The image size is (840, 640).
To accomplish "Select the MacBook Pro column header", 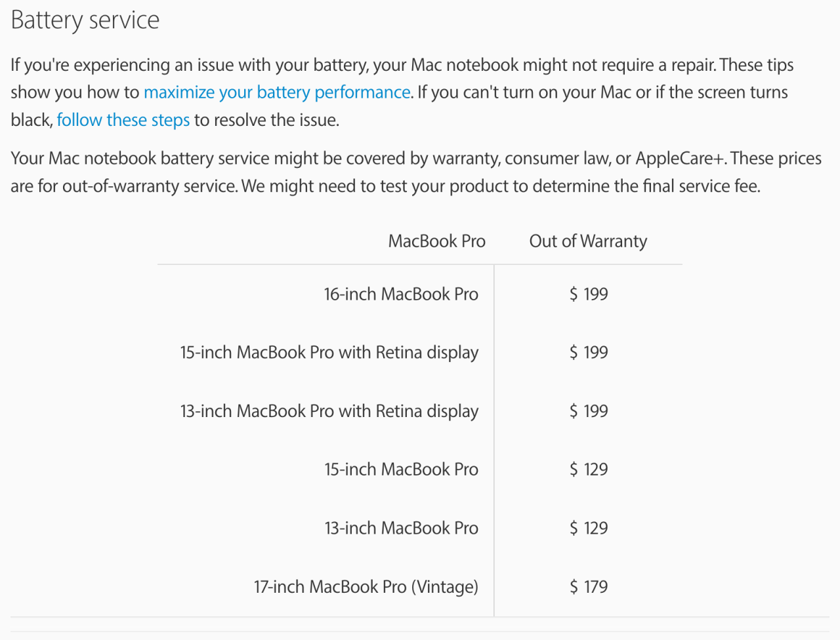I will tap(437, 241).
